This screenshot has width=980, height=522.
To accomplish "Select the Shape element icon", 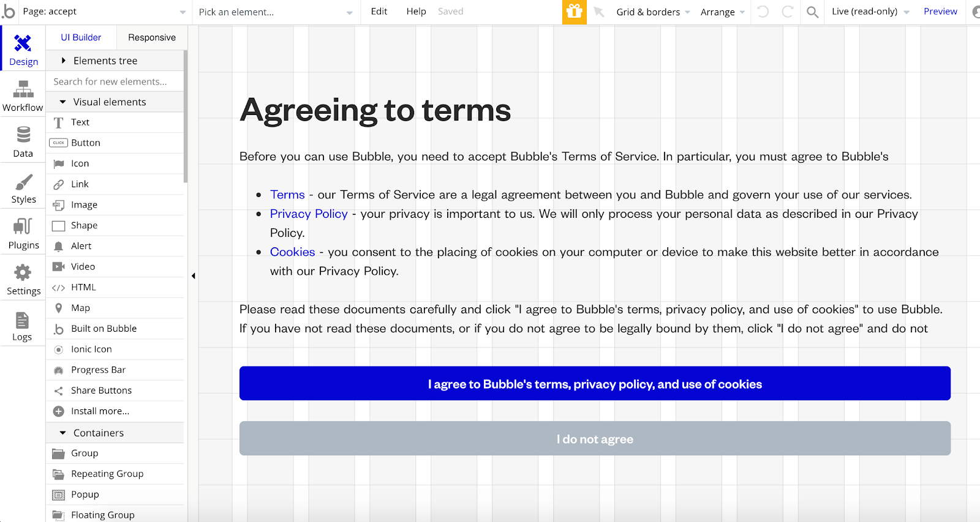I will coord(58,226).
